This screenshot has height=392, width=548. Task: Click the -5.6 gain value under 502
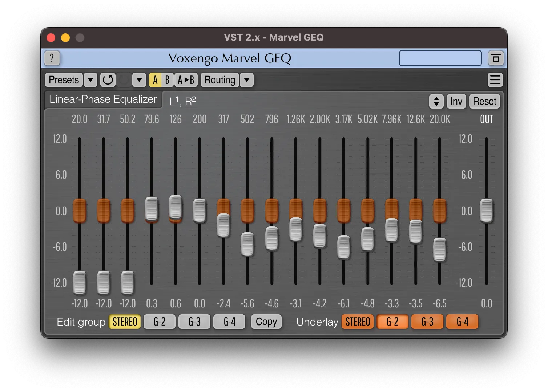click(x=247, y=303)
